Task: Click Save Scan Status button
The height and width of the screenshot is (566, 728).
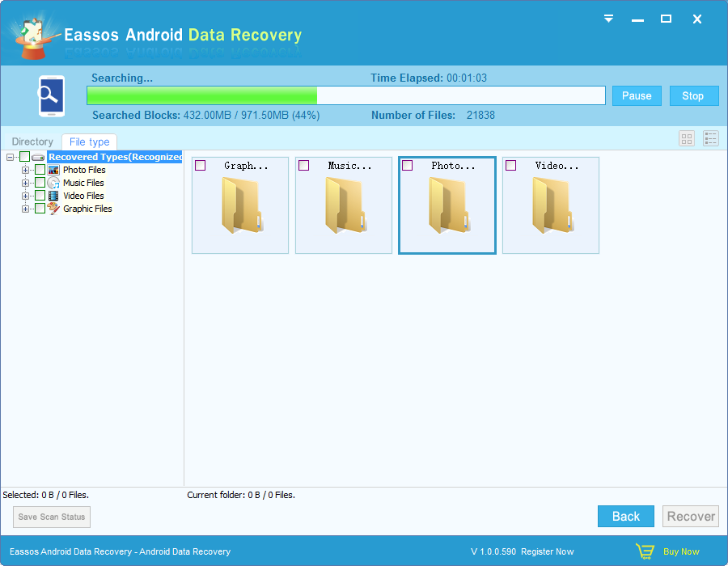Action: (52, 517)
